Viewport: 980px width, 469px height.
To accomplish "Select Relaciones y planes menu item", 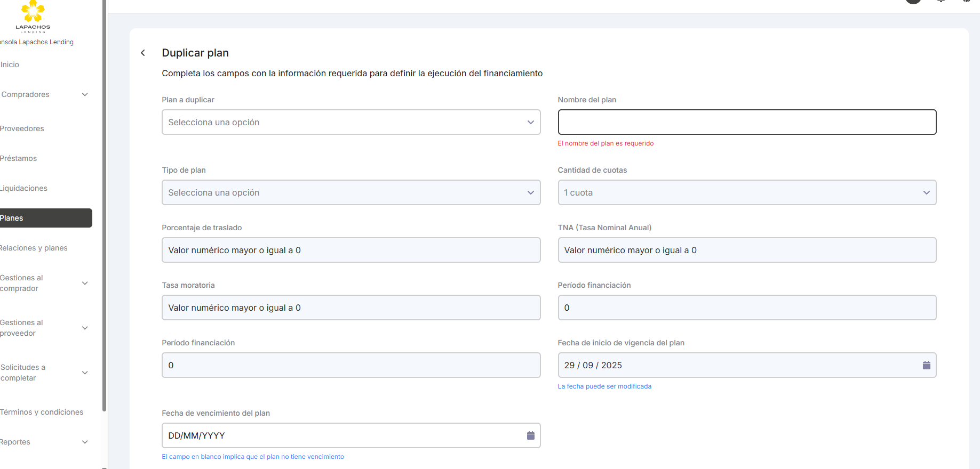I will [x=34, y=248].
